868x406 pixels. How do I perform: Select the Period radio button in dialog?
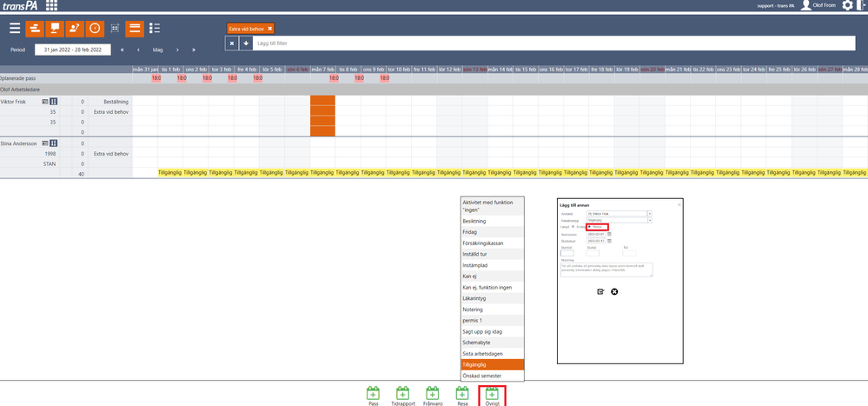589,227
